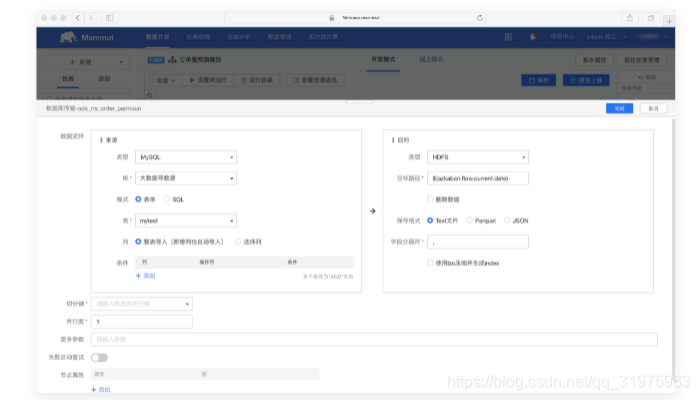The width and height of the screenshot is (700, 400).
Task: Click 查看资源信息 button
Action: 315,80
